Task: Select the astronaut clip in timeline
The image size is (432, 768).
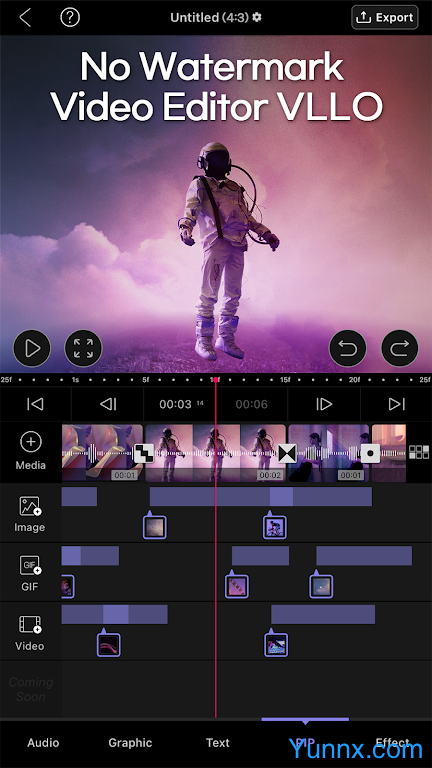Action: pyautogui.click(x=216, y=453)
